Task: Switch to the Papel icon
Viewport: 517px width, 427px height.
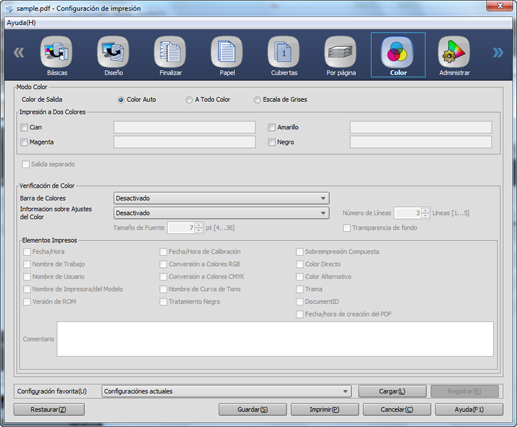Action: coord(227,52)
